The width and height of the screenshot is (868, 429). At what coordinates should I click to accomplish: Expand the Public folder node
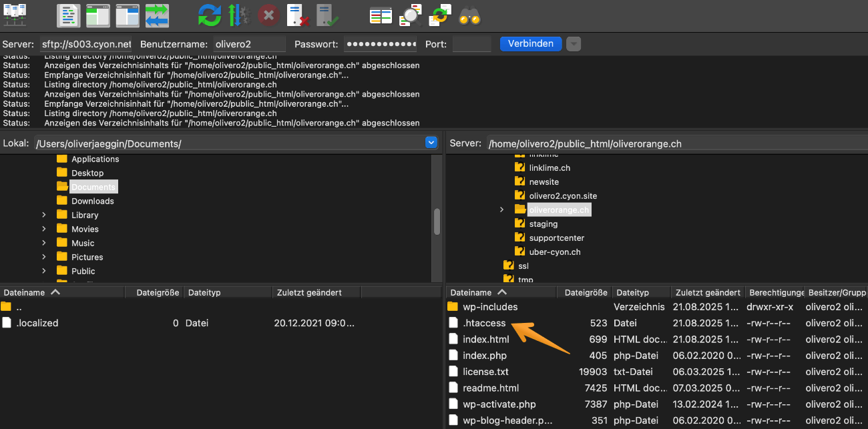pos(44,271)
